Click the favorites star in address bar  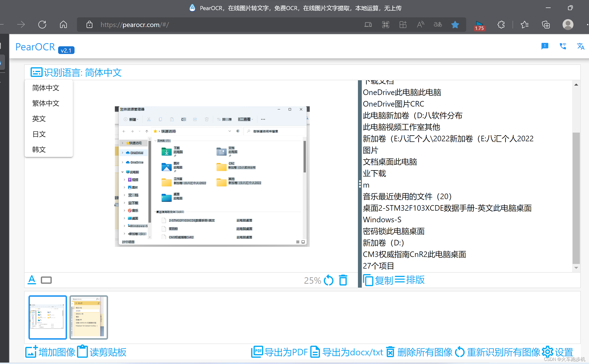point(455,25)
